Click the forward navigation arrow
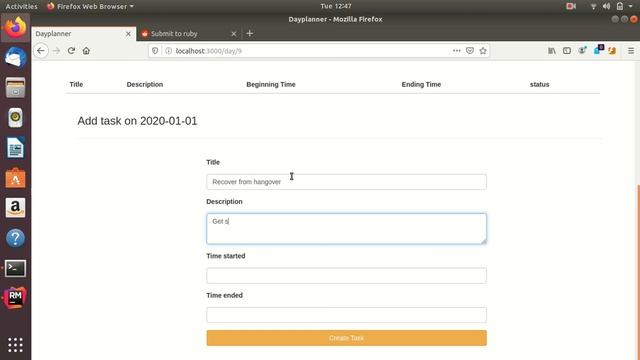This screenshot has height=360, width=640. tap(56, 51)
